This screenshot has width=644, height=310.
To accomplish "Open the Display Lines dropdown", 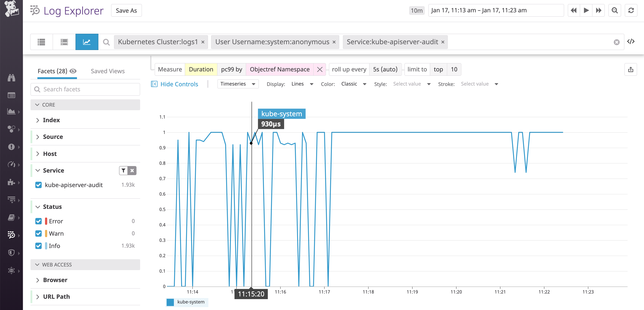I will (303, 84).
